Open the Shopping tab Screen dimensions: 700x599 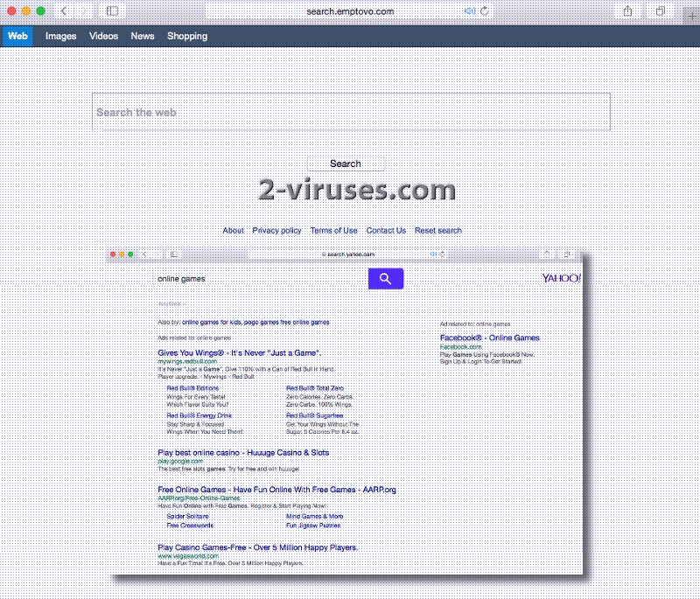point(187,36)
